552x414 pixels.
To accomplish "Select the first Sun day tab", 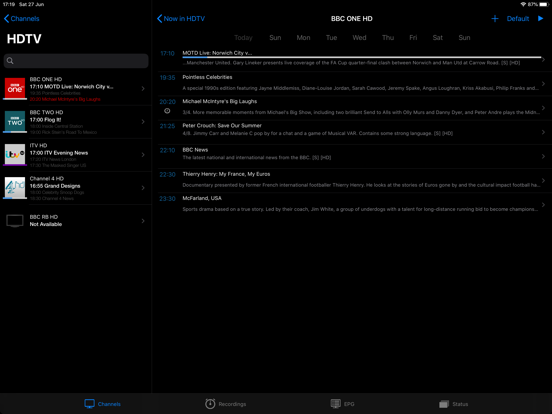I will tap(275, 38).
